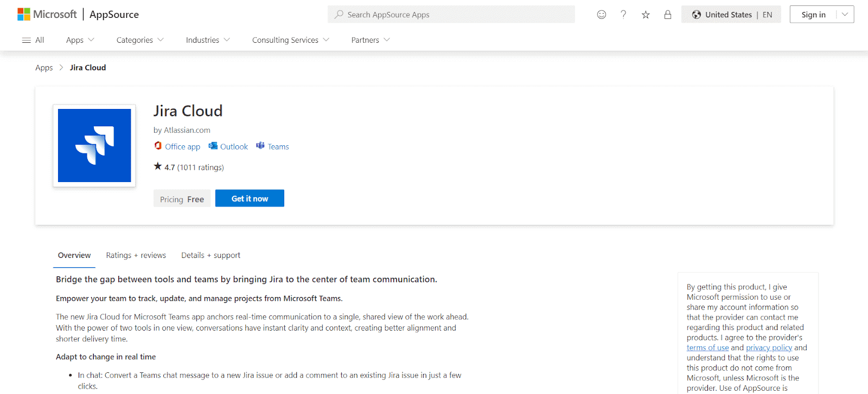Switch to the Ratings + reviews tab
This screenshot has height=394, width=868.
point(136,255)
